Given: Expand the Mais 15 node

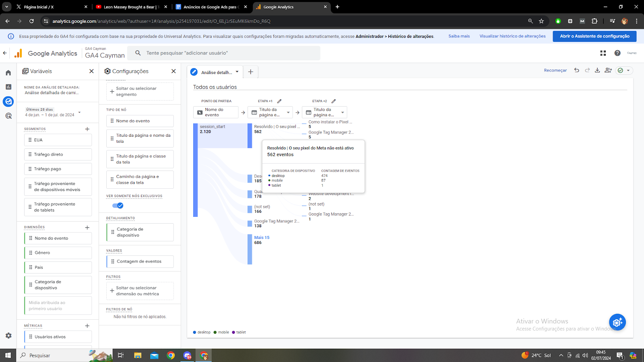Looking at the screenshot, I should tap(262, 238).
